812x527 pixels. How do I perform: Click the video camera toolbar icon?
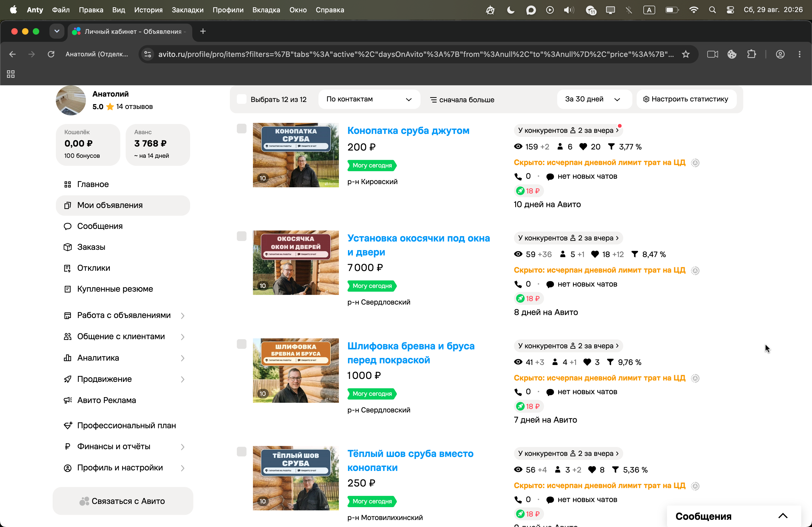712,54
